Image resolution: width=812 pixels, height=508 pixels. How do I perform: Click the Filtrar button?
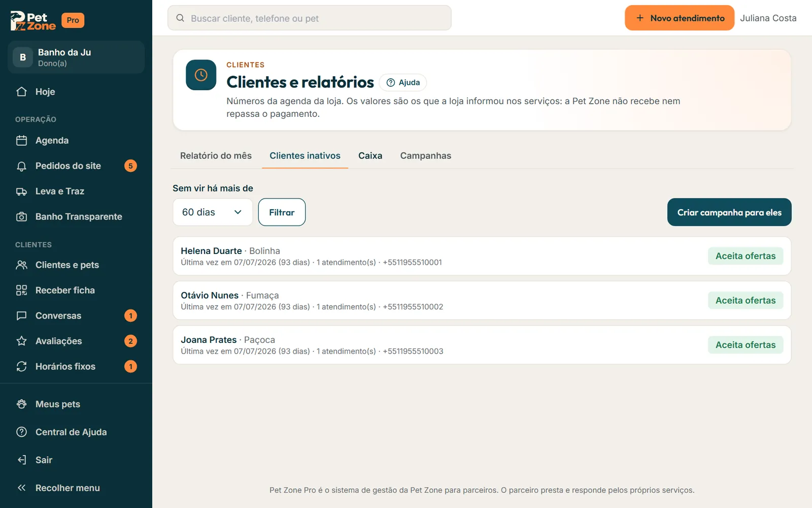coord(282,212)
